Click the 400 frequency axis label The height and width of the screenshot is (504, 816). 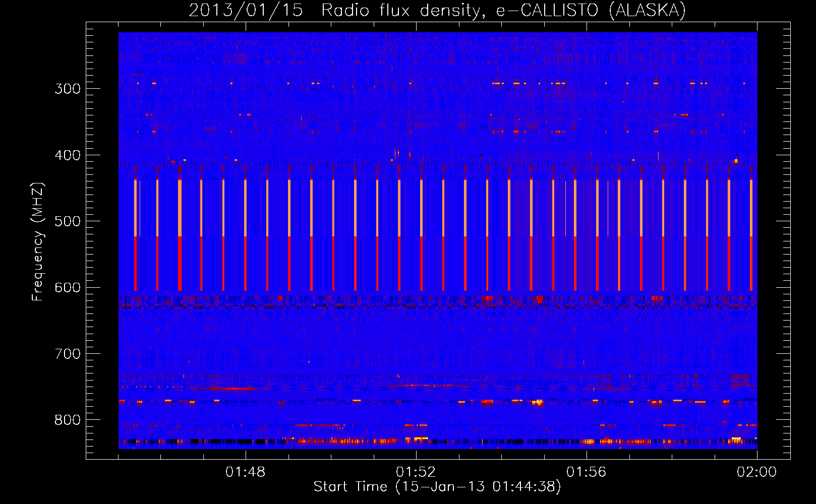coord(68,155)
